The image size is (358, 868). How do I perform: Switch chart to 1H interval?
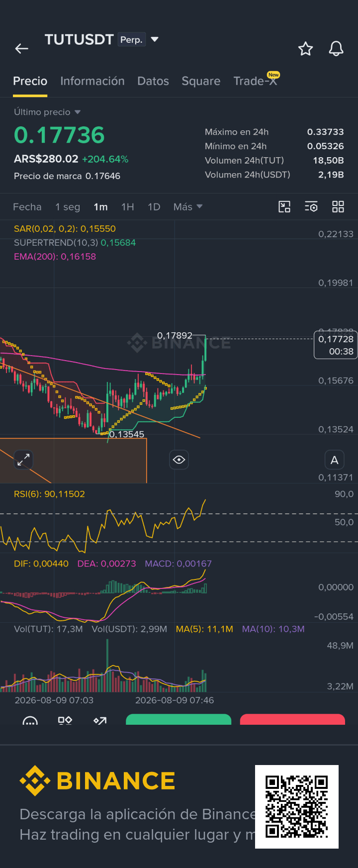[128, 207]
